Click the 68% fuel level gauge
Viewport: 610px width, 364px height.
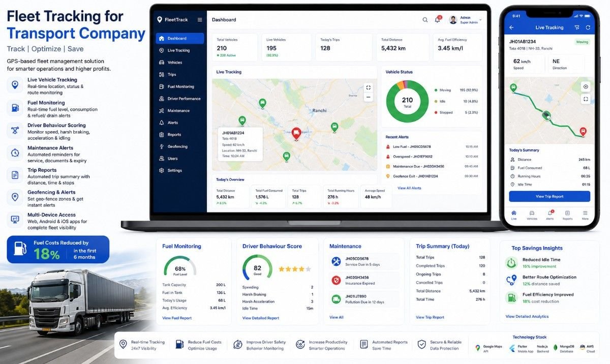180,266
